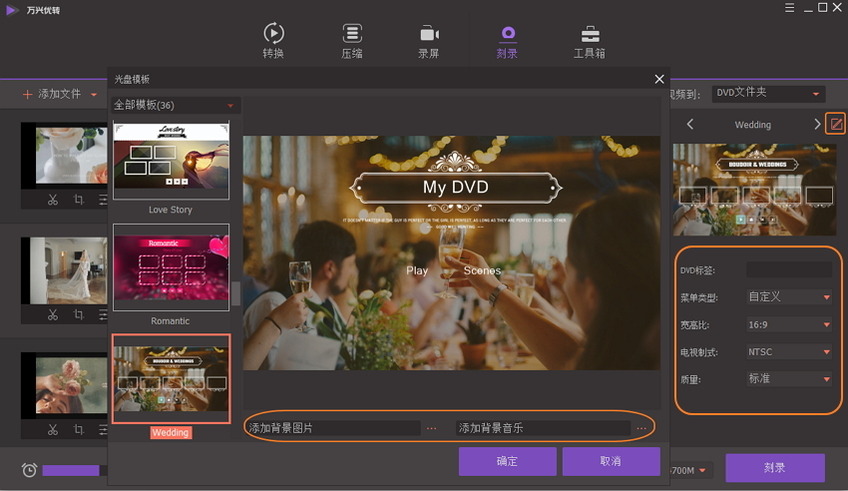Image resolution: width=848 pixels, height=491 pixels.
Task: Click crop icon under rose video
Action: (78, 429)
